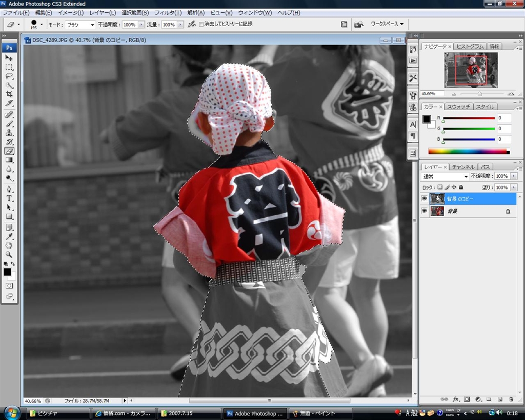Open フィルタ(T) menu
The width and height of the screenshot is (525, 420).
[168, 13]
